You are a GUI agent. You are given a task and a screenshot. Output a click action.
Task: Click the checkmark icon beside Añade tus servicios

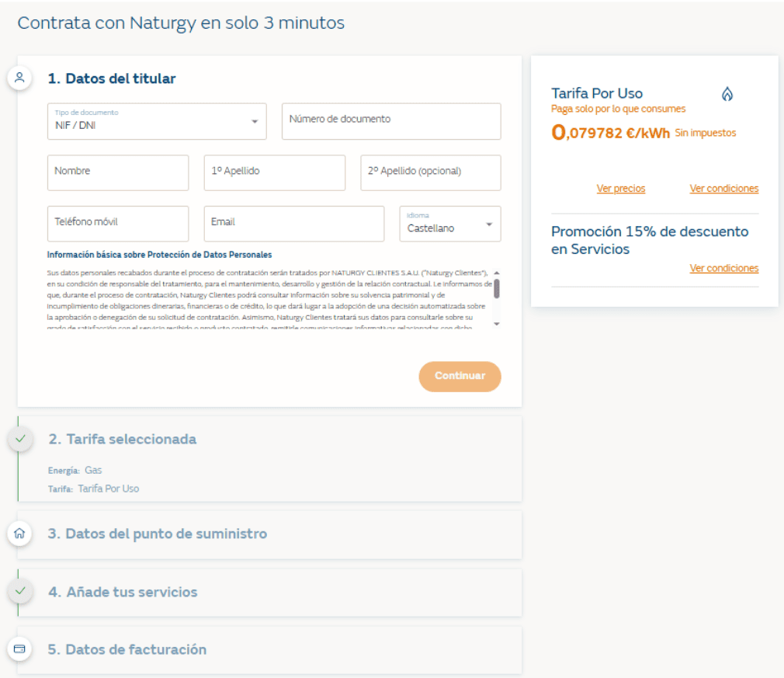(x=20, y=591)
